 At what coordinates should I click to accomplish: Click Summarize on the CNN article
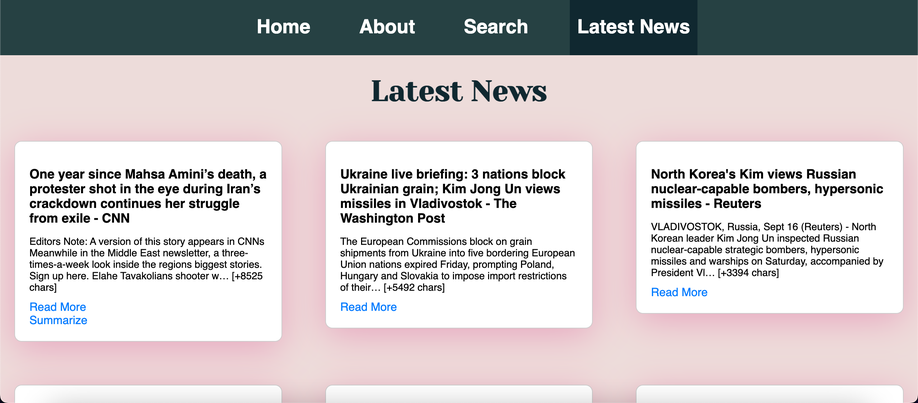point(59,320)
